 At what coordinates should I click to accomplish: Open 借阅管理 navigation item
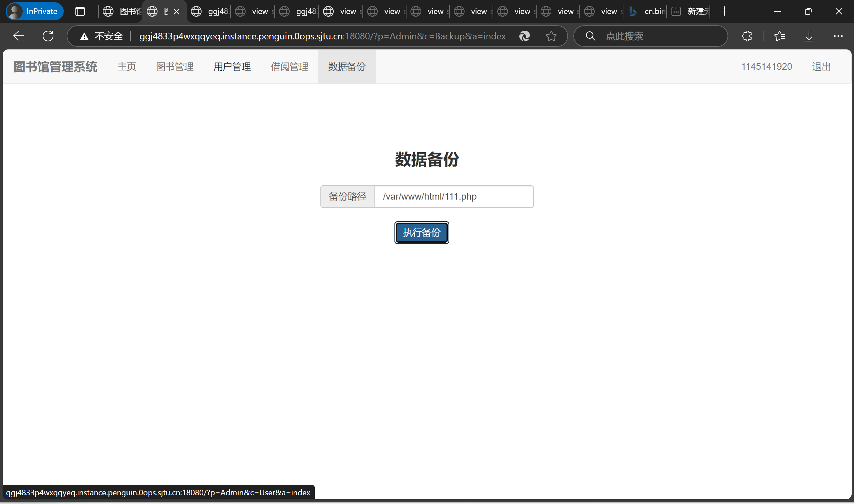point(289,66)
